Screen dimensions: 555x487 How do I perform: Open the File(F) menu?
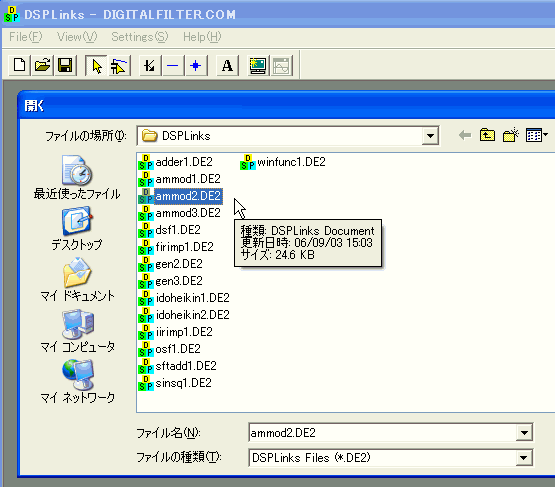pyautogui.click(x=25, y=37)
